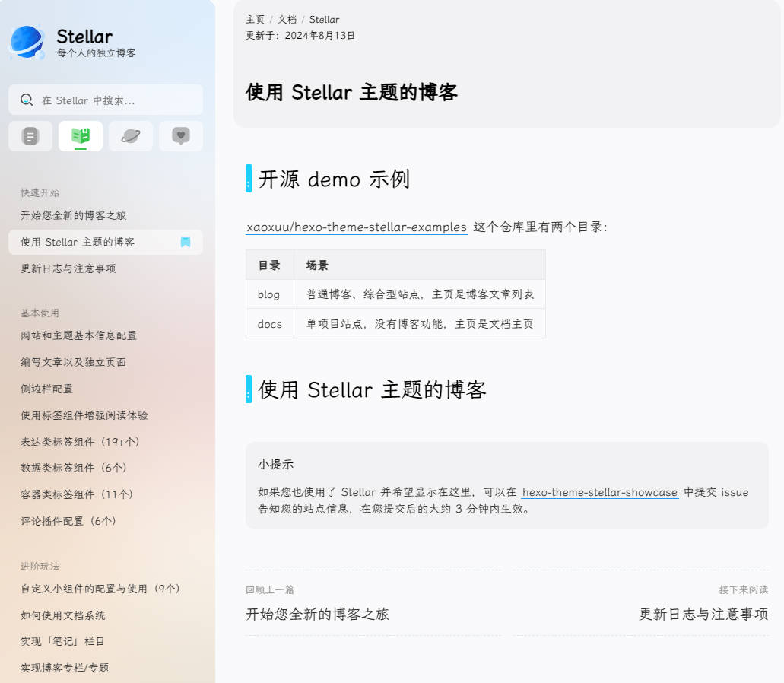
Task: Open the hexo-theme-stellar-showcase link
Action: (599, 492)
